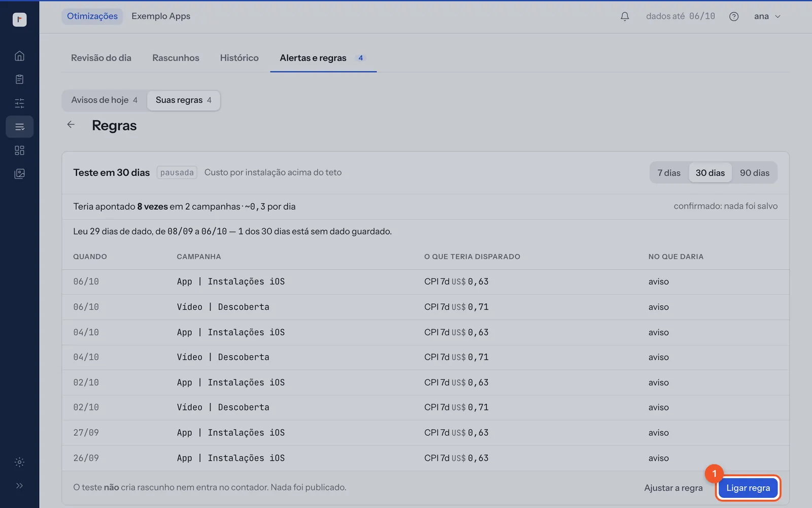This screenshot has height=508, width=812.
Task: Open the Histórico tab
Action: [239, 58]
